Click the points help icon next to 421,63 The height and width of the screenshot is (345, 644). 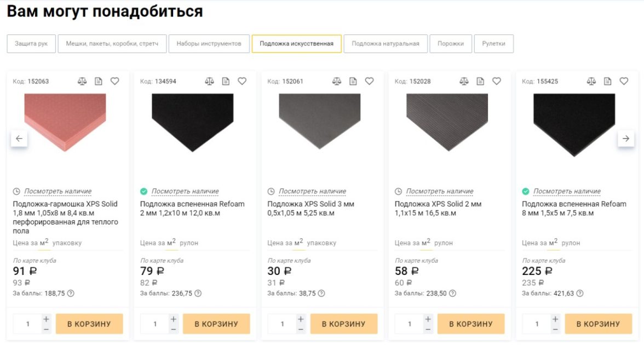coord(580,294)
